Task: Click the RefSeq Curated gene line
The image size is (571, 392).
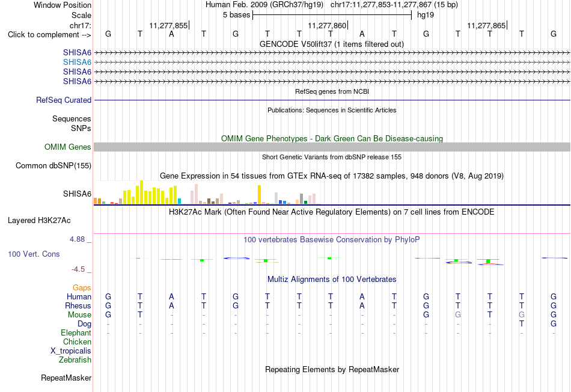Action: (x=332, y=100)
